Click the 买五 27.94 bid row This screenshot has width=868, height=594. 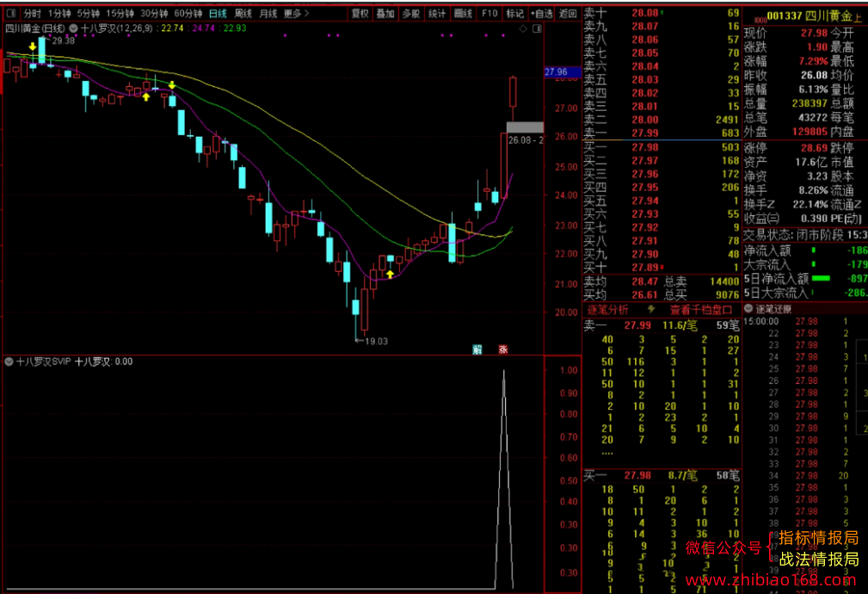click(x=662, y=201)
